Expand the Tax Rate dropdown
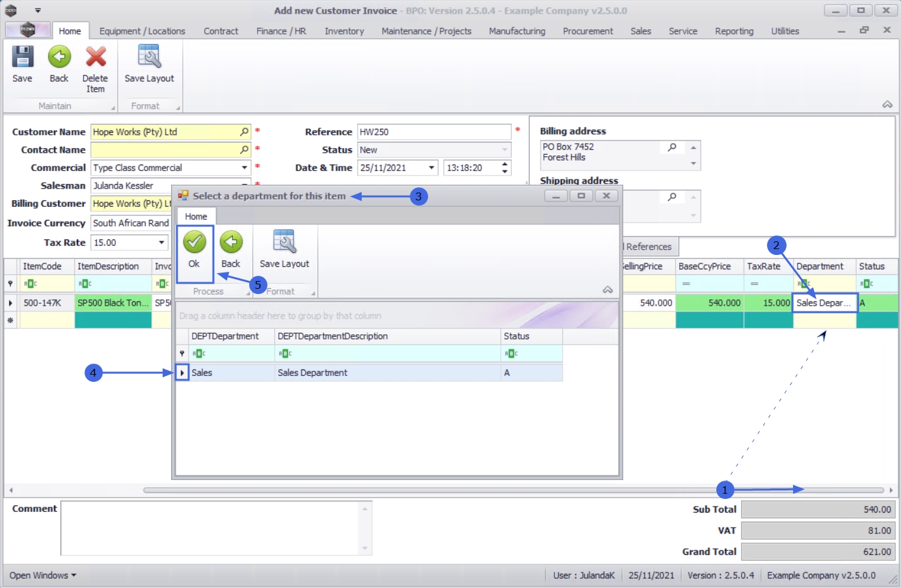 [161, 243]
